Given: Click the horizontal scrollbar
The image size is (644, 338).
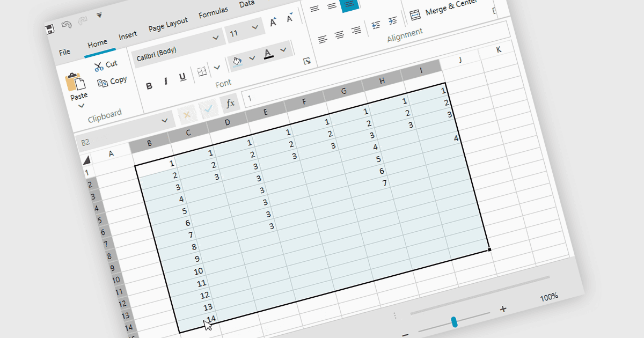Looking at the screenshot, I should pos(480,295).
